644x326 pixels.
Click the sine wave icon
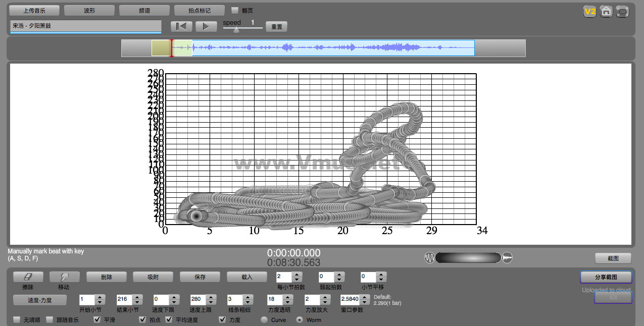429,258
